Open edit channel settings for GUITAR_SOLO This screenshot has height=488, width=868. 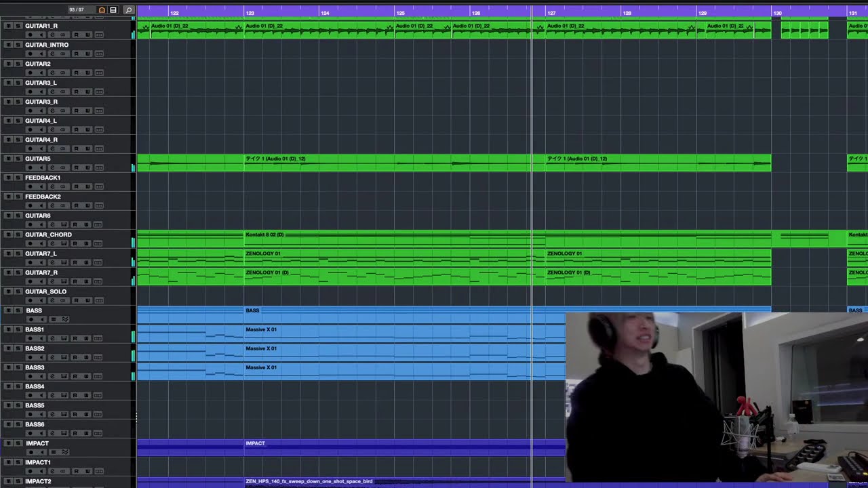(x=52, y=300)
